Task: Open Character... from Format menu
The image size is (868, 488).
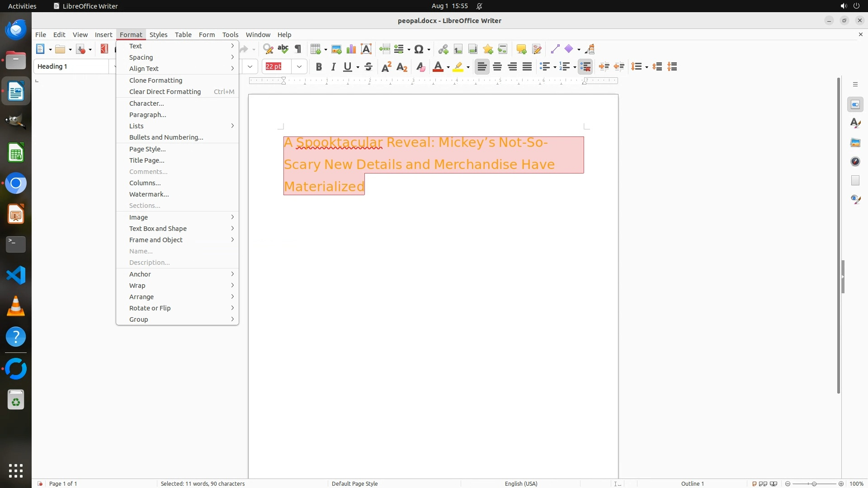Action: coord(146,103)
